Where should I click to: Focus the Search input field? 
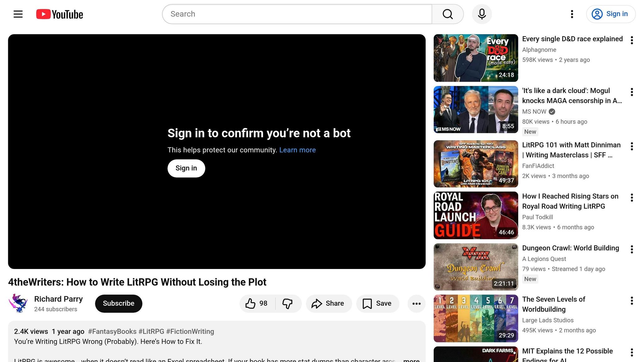(297, 14)
